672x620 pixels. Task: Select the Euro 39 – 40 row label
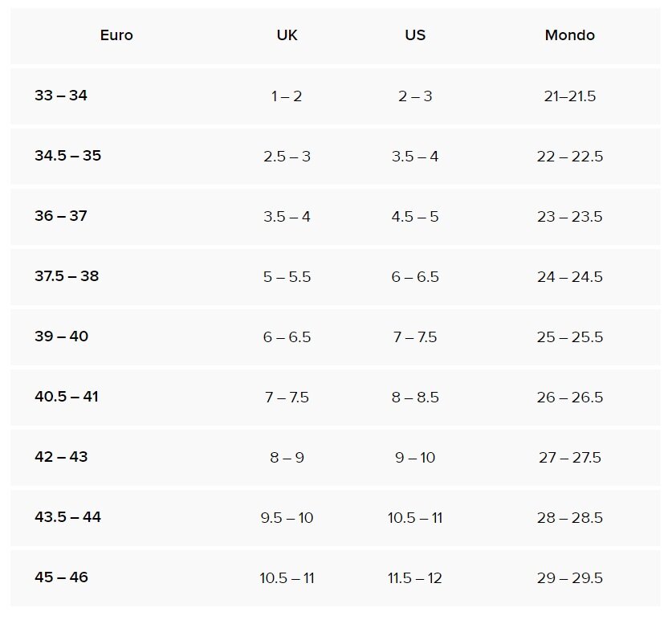click(61, 337)
